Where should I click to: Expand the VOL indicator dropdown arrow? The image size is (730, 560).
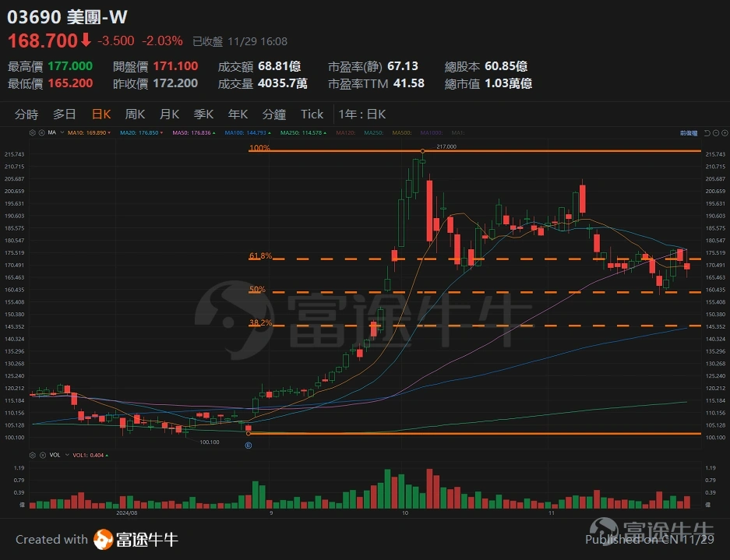(x=66, y=455)
